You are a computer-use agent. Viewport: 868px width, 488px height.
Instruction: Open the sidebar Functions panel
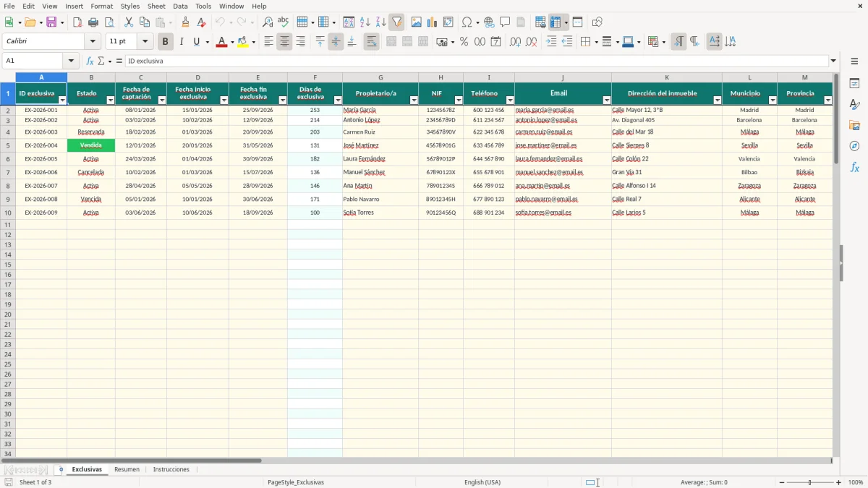tap(854, 167)
